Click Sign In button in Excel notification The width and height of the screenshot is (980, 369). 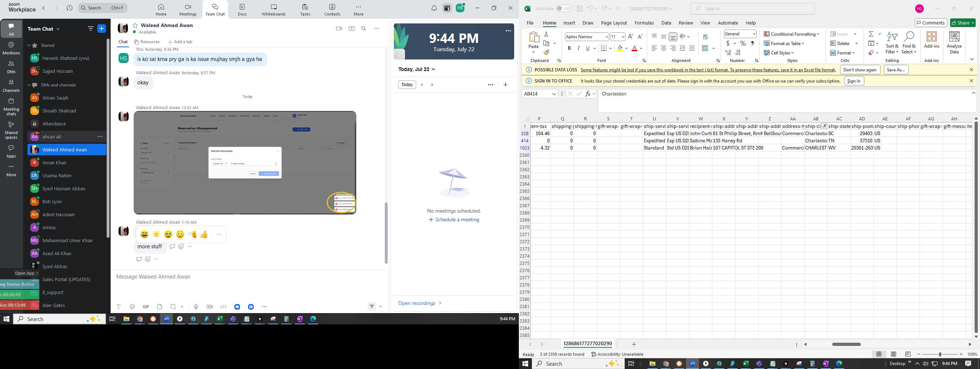pos(854,81)
